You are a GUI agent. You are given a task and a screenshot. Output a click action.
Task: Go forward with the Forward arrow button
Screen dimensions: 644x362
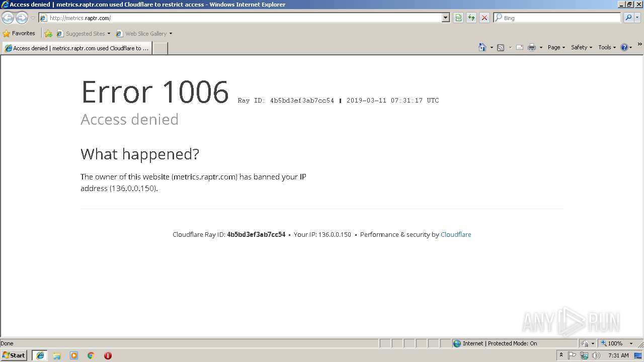(x=22, y=18)
